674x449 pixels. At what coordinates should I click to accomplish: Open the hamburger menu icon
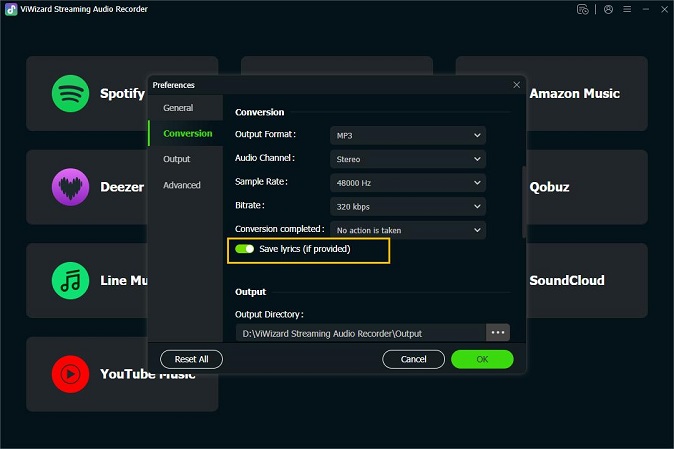627,9
